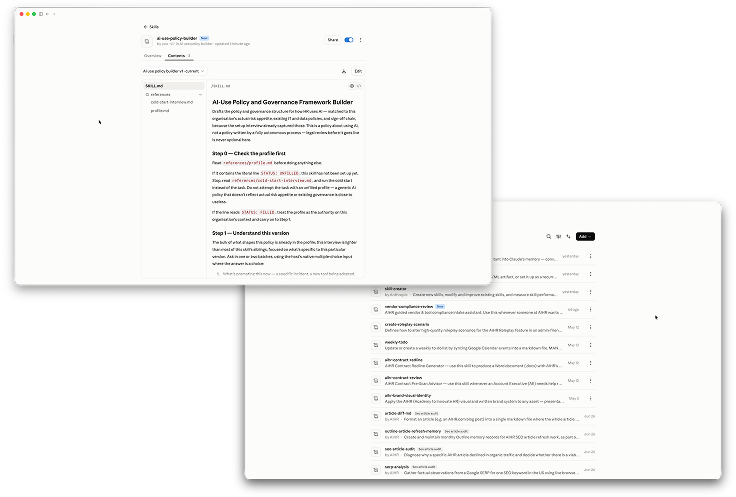Click the Edit button
The height and width of the screenshot is (497, 736).
(358, 71)
